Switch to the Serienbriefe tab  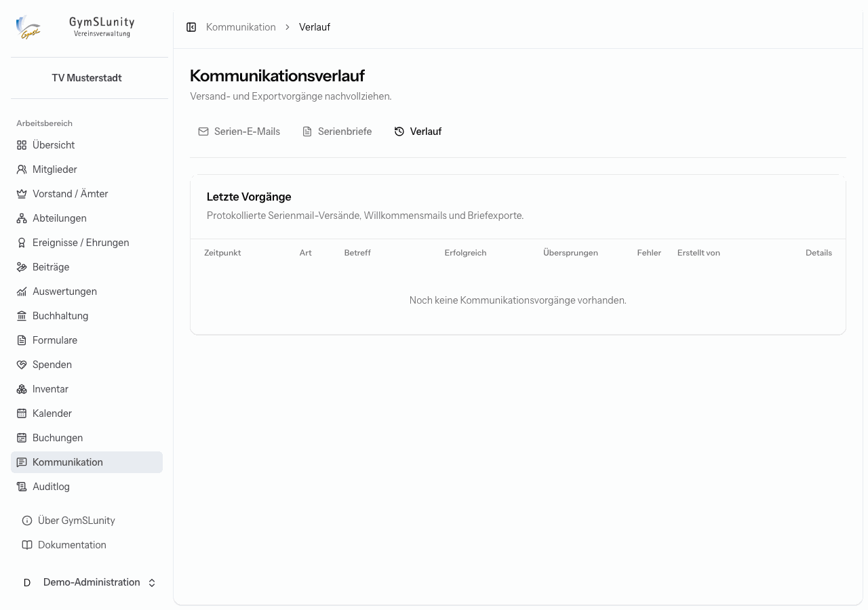click(x=337, y=131)
